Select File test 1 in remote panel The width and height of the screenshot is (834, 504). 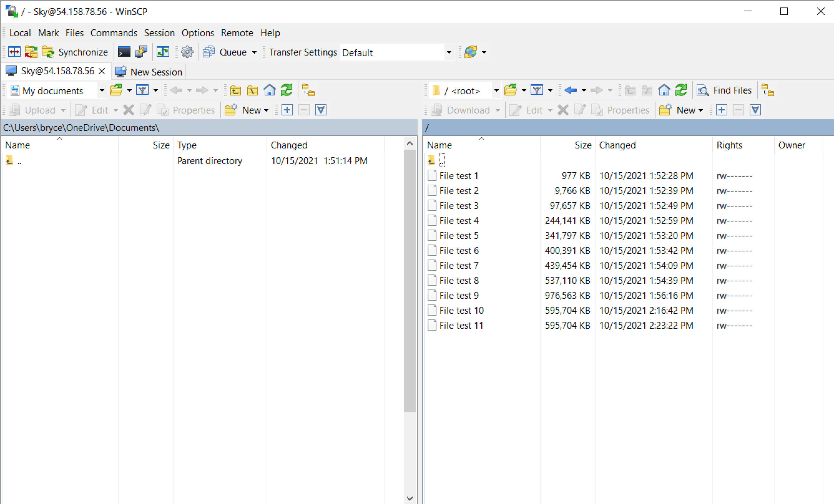pos(459,176)
